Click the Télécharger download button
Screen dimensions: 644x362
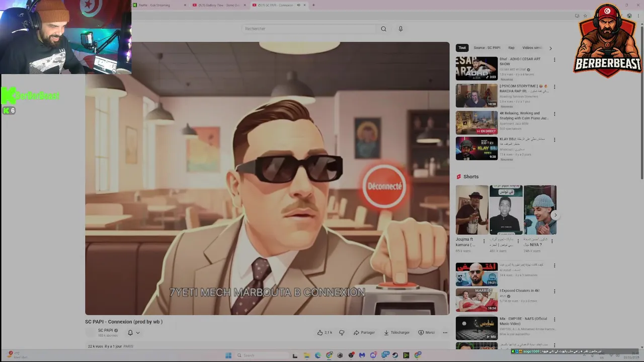pyautogui.click(x=396, y=332)
